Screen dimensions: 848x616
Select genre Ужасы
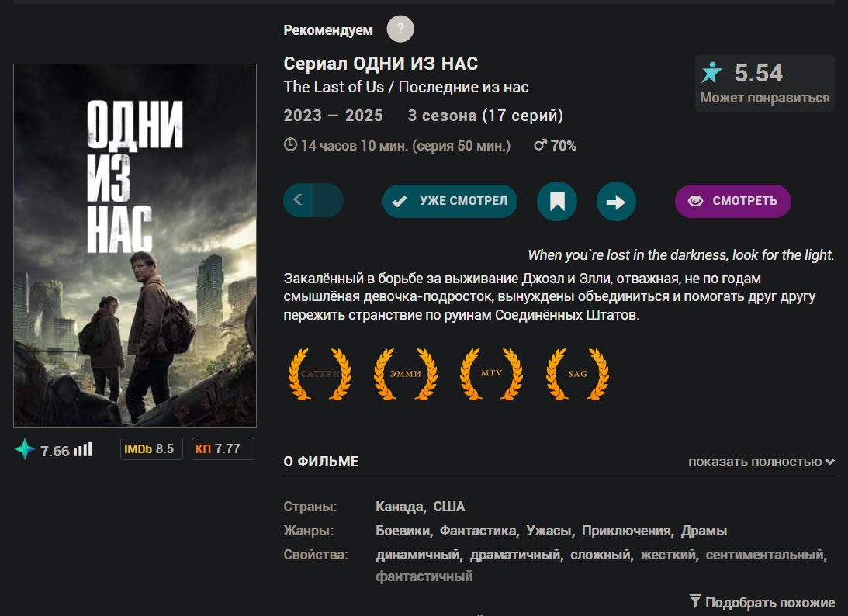point(549,531)
